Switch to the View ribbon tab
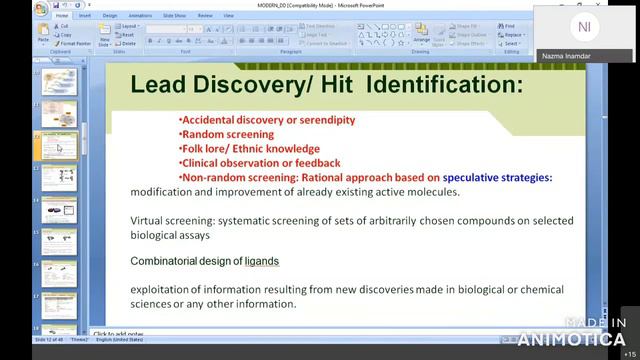Viewport: 640px width, 360px height. (x=229, y=16)
